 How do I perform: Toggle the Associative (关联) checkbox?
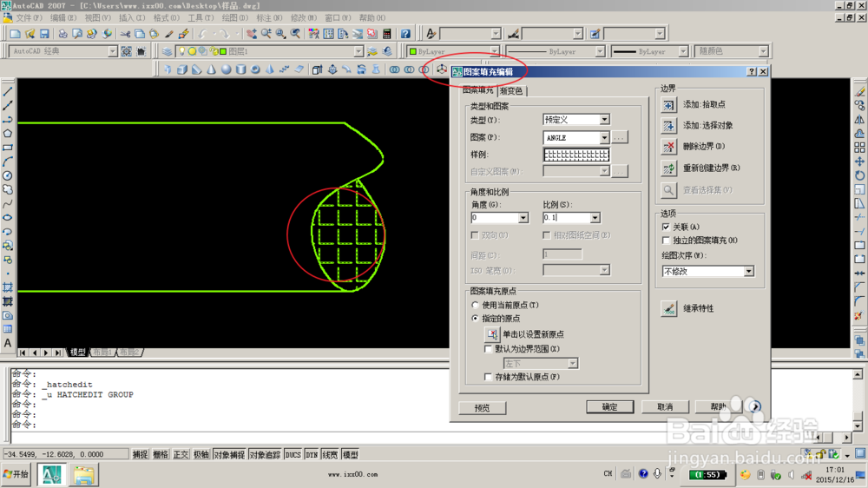click(666, 228)
